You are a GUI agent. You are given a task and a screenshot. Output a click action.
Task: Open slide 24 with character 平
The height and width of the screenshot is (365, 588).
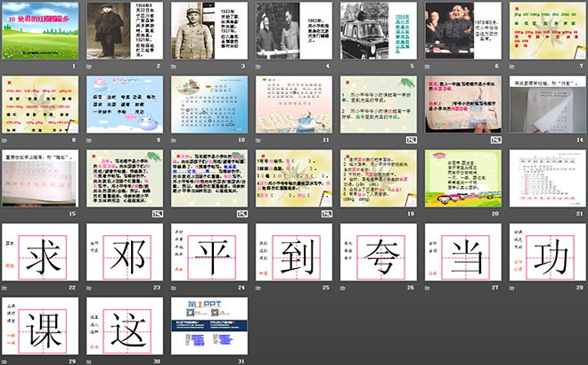click(209, 252)
